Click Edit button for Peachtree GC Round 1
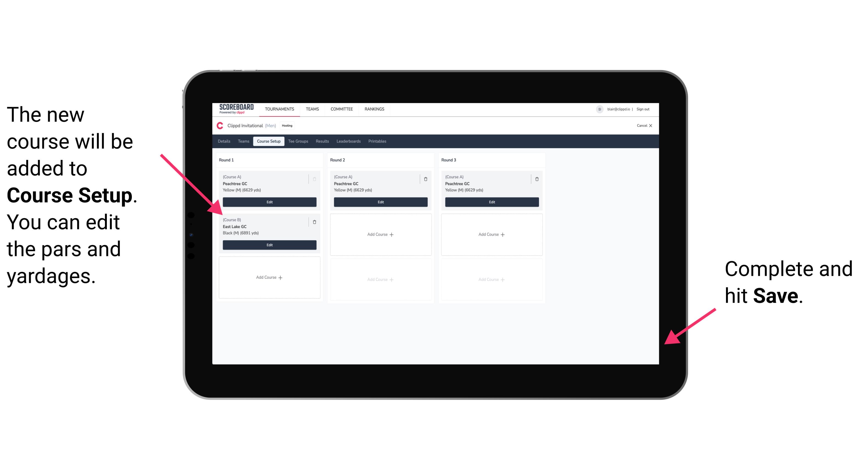The height and width of the screenshot is (467, 868). [x=269, y=202]
